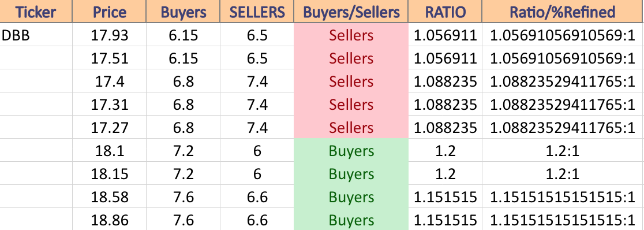This screenshot has height=230, width=644.
Task: Select the Buyers cell in the 18.1 row
Action: pyautogui.click(x=351, y=151)
